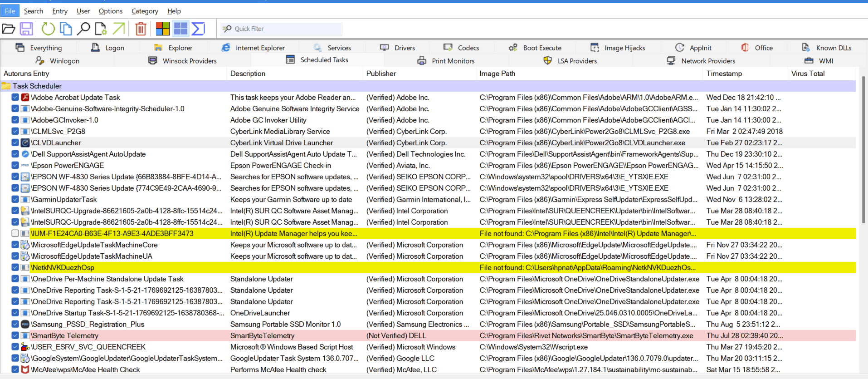Viewport: 868px width, 379px height.
Task: Uncheck the OneDrive Per-Machine Standalone Update checkbox
Action: click(x=15, y=279)
